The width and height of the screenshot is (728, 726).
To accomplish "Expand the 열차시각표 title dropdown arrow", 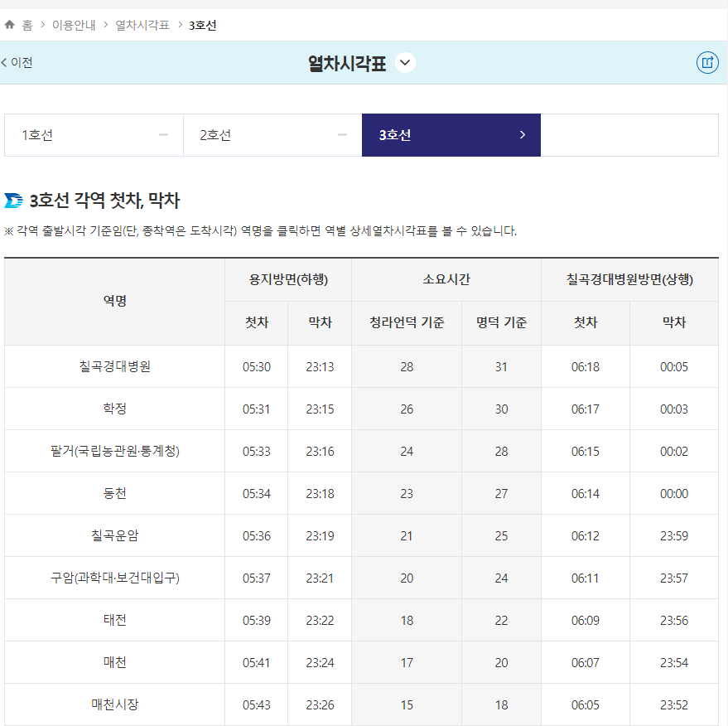I will click(405, 63).
